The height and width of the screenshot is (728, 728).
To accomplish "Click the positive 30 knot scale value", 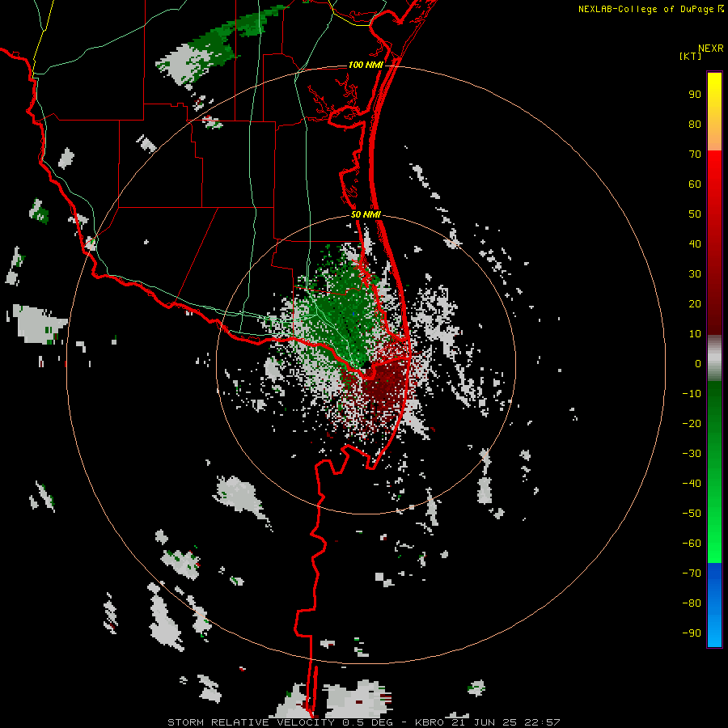I will tap(695, 274).
